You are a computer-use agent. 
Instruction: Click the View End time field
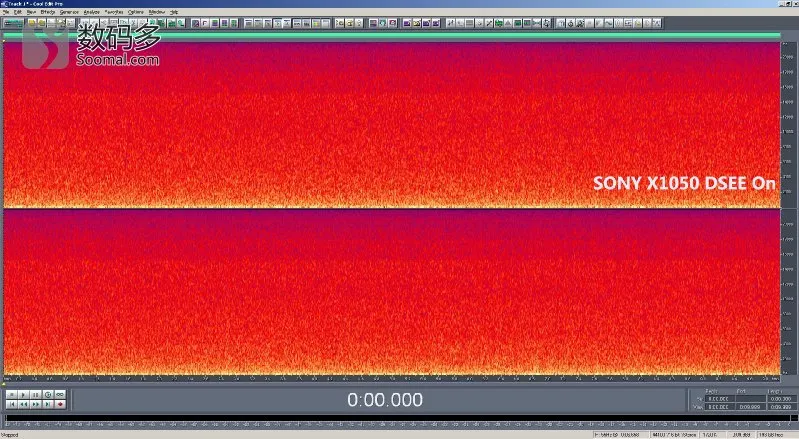(751, 407)
